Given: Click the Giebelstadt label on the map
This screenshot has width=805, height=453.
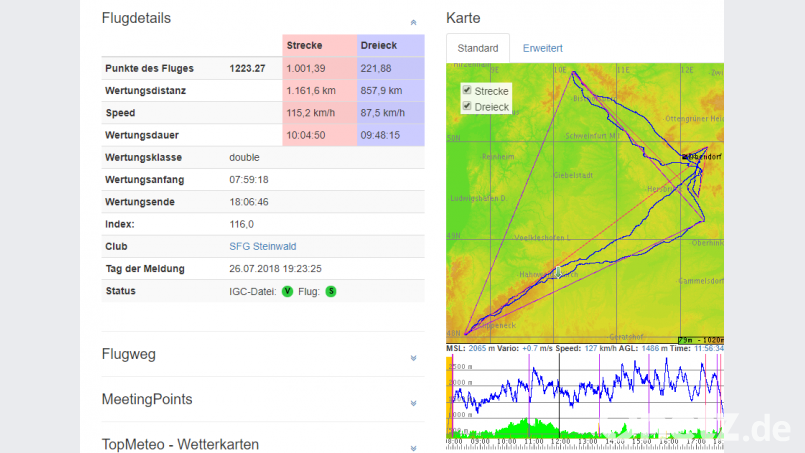Looking at the screenshot, I should 573,174.
